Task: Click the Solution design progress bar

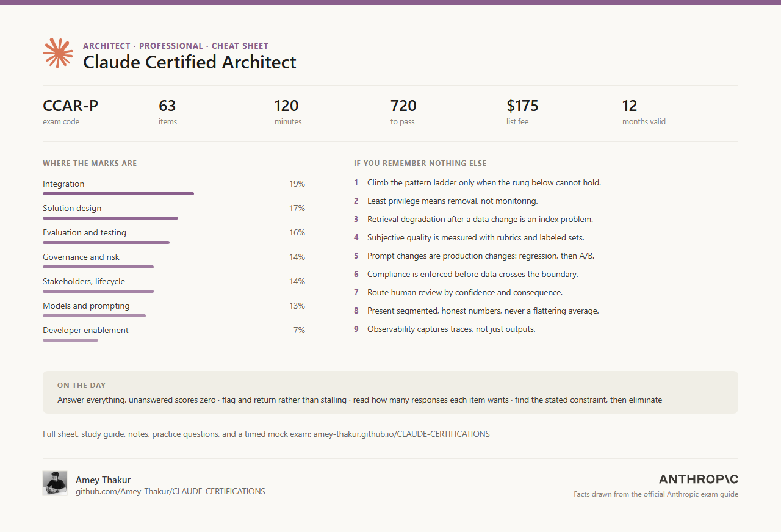Action: [110, 218]
